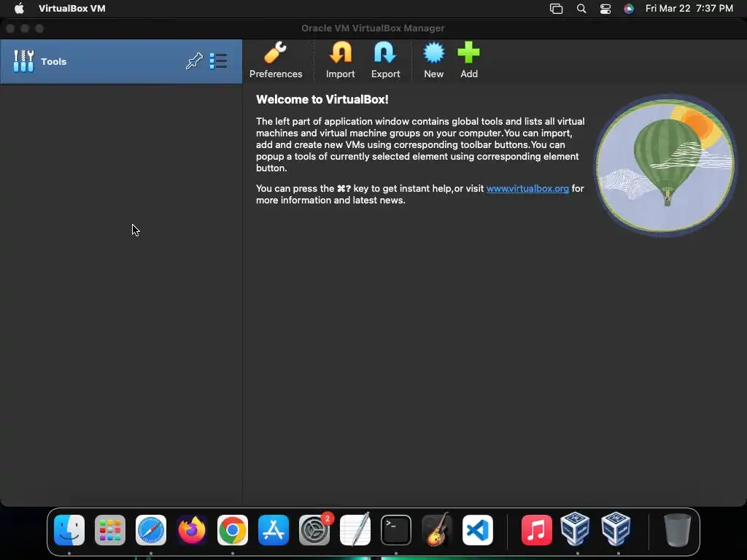Open Terminal from the Dock
Viewport: 747px width, 560px height.
pos(396,530)
